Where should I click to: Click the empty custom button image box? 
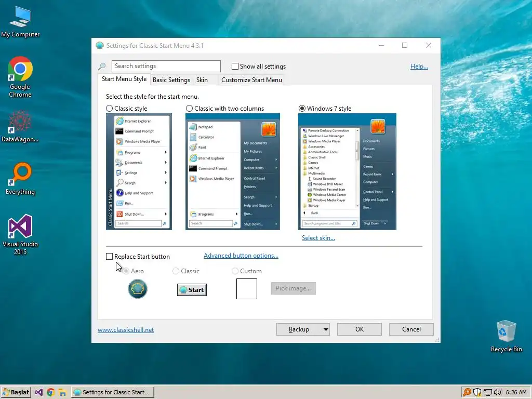[247, 289]
